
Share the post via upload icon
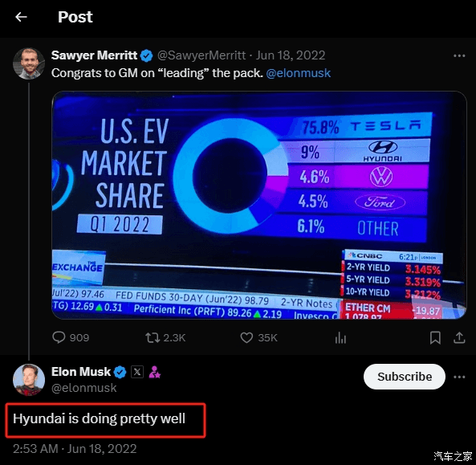pyautogui.click(x=459, y=338)
